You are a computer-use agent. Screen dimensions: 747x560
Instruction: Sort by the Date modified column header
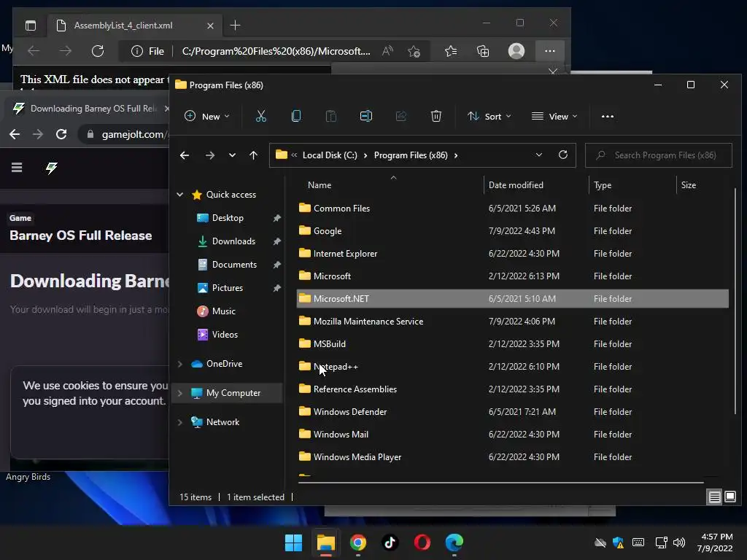[516, 184]
